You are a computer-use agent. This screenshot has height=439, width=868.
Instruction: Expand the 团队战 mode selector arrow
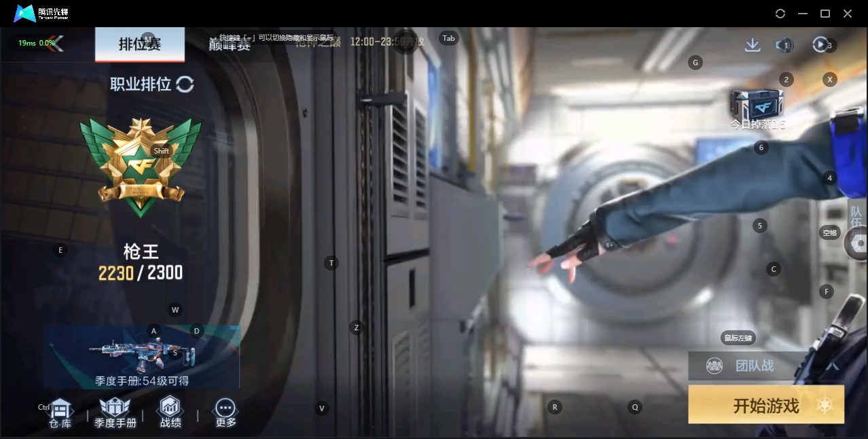(833, 366)
